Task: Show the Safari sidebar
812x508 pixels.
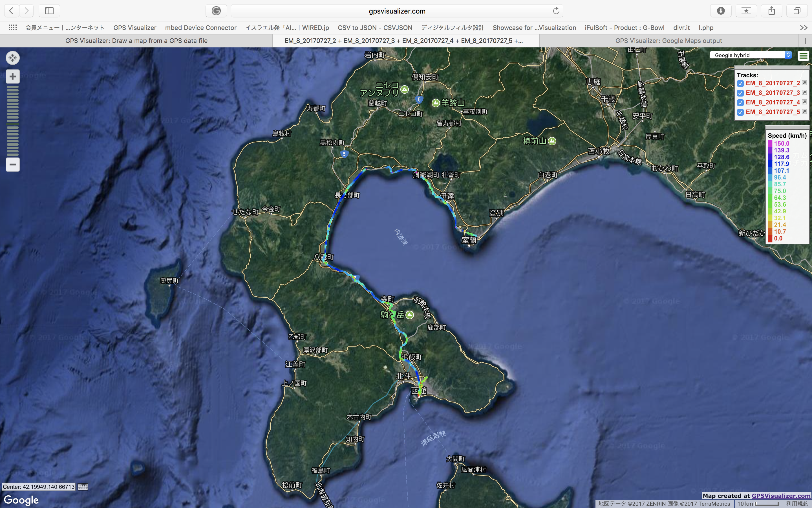Action: pos(49,11)
